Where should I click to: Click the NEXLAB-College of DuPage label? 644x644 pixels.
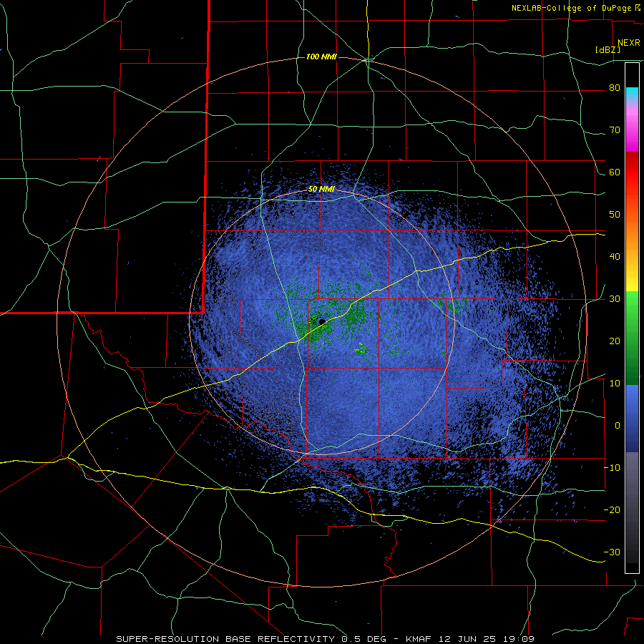tap(575, 8)
